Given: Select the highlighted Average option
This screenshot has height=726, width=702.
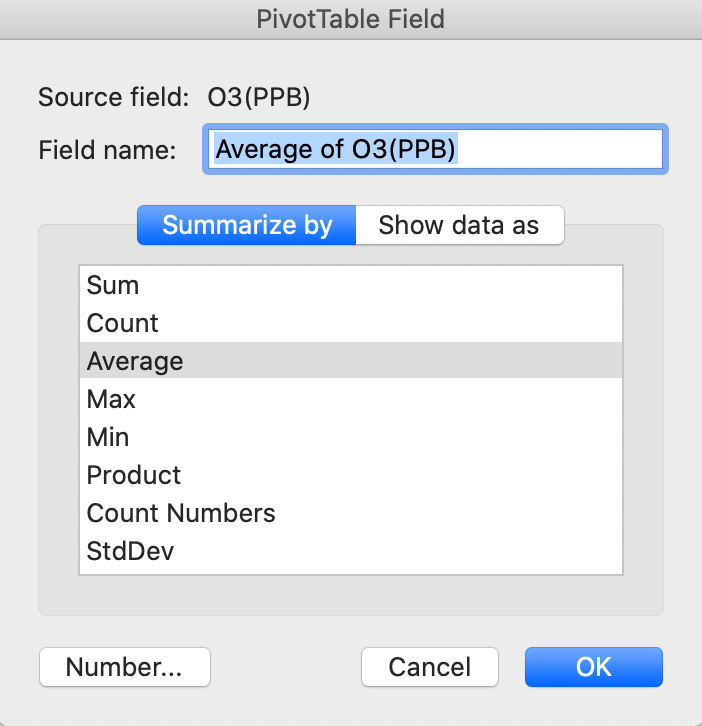Looking at the screenshot, I should click(x=135, y=361).
